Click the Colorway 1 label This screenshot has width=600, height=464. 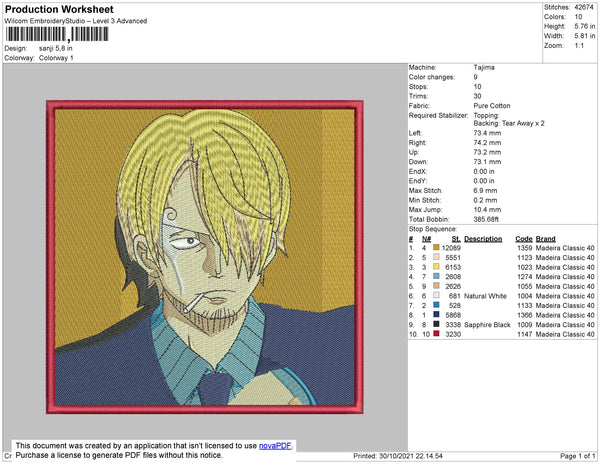pyautogui.click(x=54, y=57)
